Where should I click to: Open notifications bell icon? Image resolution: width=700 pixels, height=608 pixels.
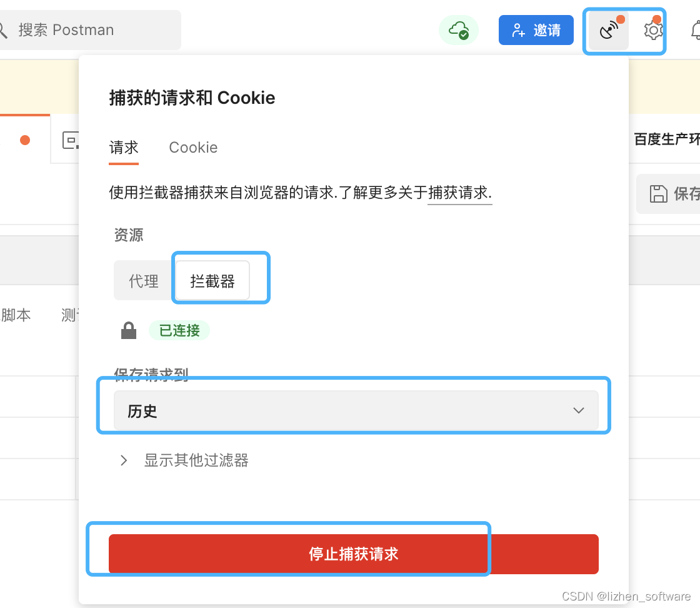pyautogui.click(x=696, y=31)
